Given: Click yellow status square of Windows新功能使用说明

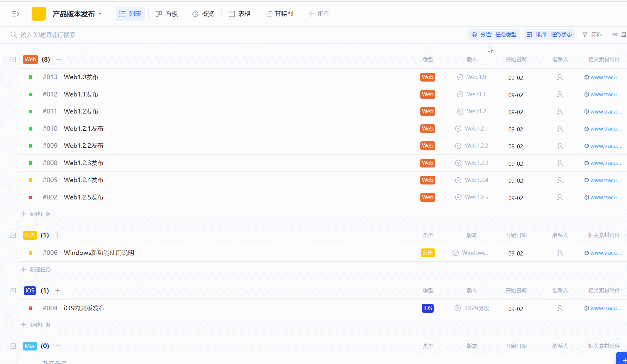Looking at the screenshot, I should point(30,253).
